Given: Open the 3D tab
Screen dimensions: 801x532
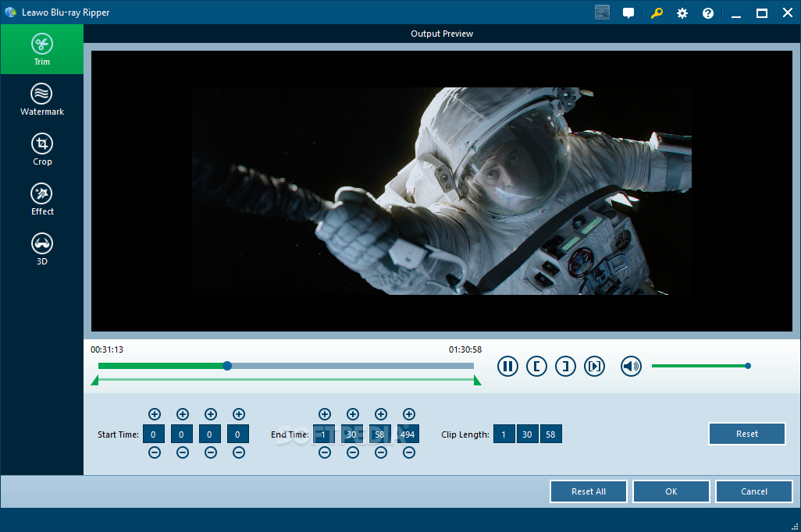Looking at the screenshot, I should tap(42, 250).
